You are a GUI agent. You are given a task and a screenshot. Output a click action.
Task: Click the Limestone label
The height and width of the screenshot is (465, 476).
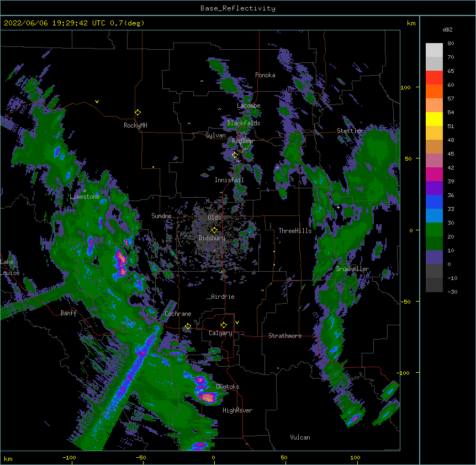[84, 197]
